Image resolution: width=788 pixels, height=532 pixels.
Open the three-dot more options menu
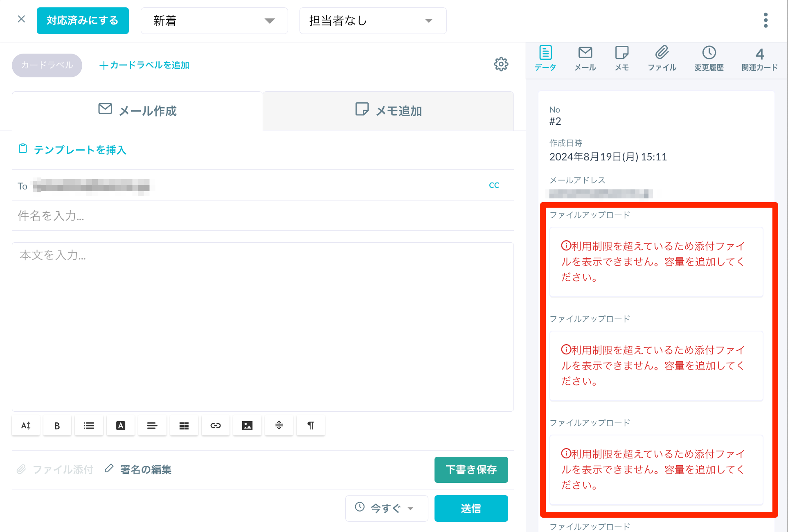tap(765, 20)
